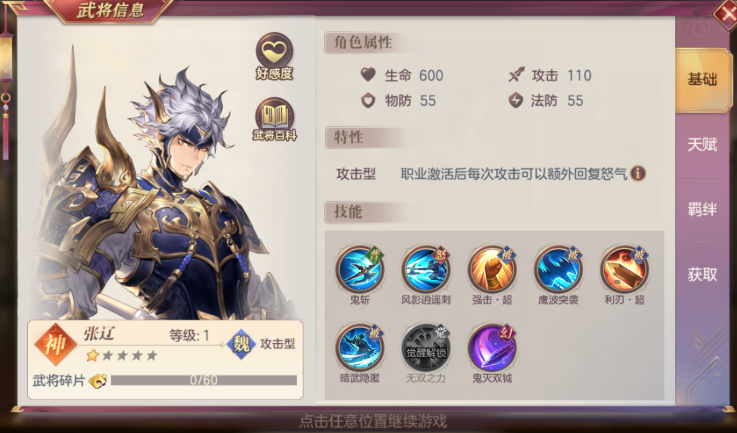Switch to the 基础 tab
Image resolution: width=737 pixels, height=433 pixels.
(x=702, y=80)
